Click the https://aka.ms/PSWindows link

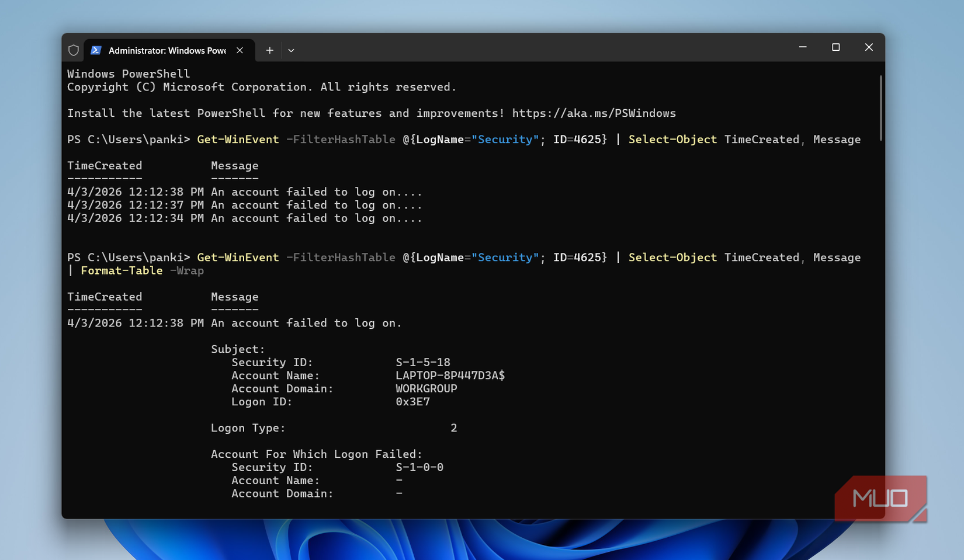pyautogui.click(x=594, y=113)
